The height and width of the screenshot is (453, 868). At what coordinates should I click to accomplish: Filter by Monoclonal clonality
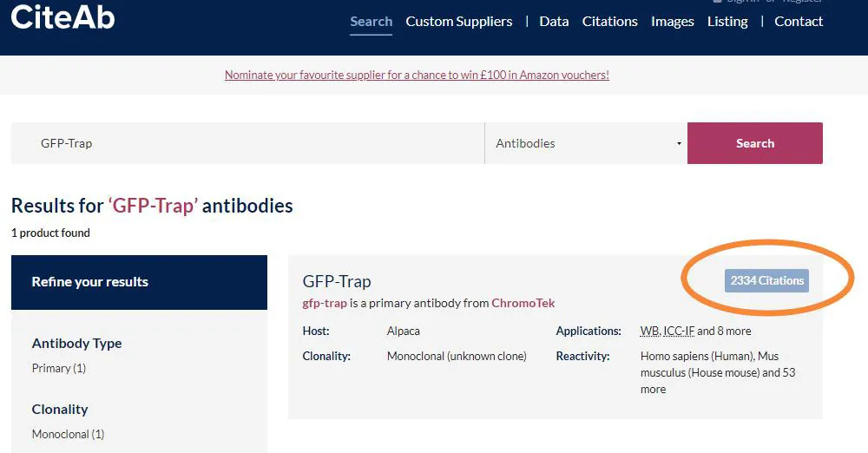click(x=68, y=434)
